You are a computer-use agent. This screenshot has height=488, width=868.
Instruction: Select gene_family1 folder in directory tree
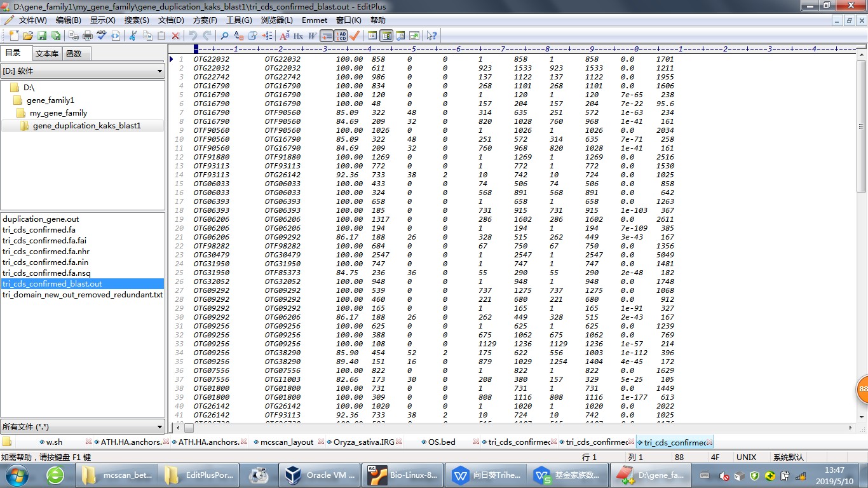point(50,100)
